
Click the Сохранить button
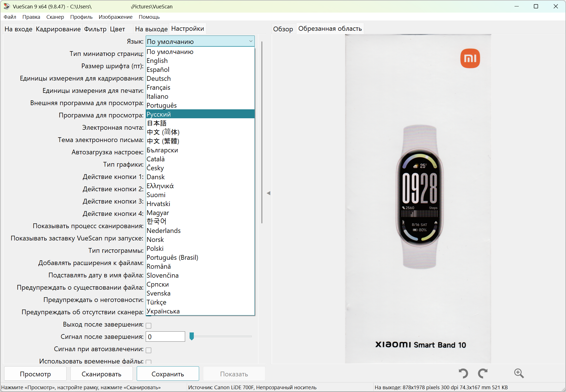(x=168, y=374)
